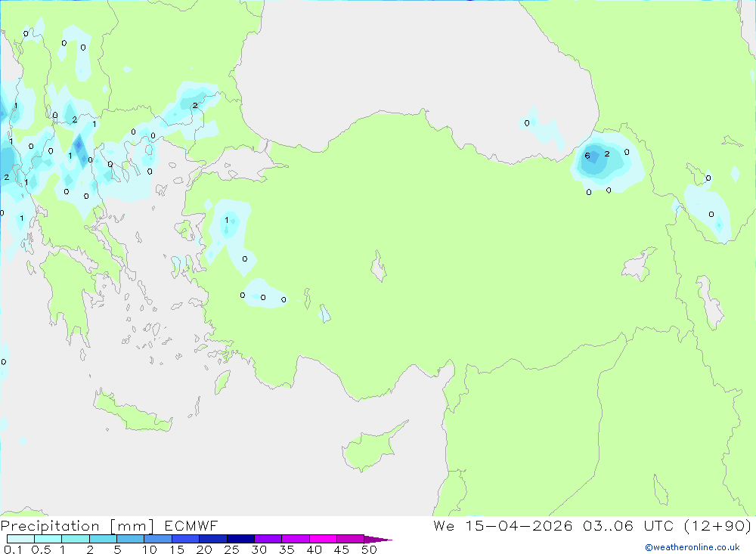Click the 15–20 mm royal blue legend swatch
Image resolution: width=756 pixels, height=554 pixels.
click(186, 539)
